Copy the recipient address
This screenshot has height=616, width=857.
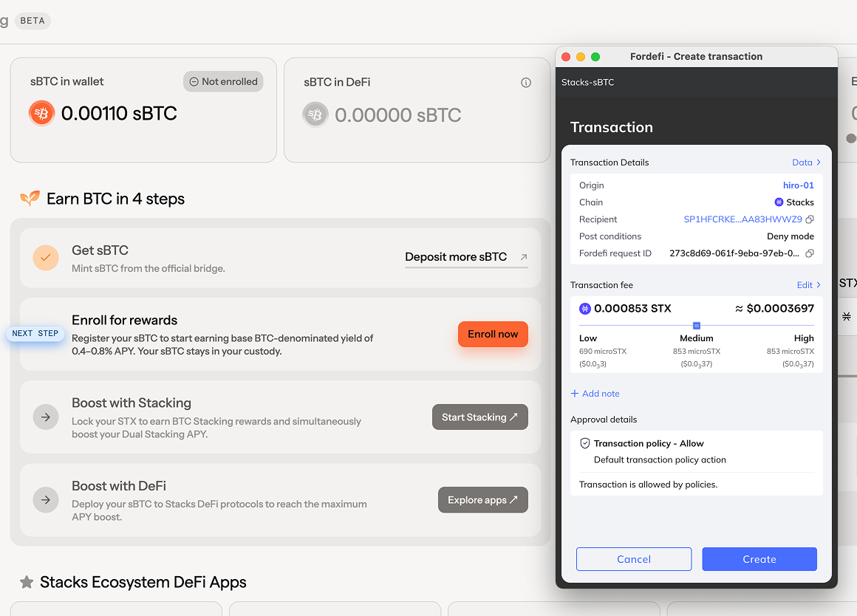[x=810, y=219]
